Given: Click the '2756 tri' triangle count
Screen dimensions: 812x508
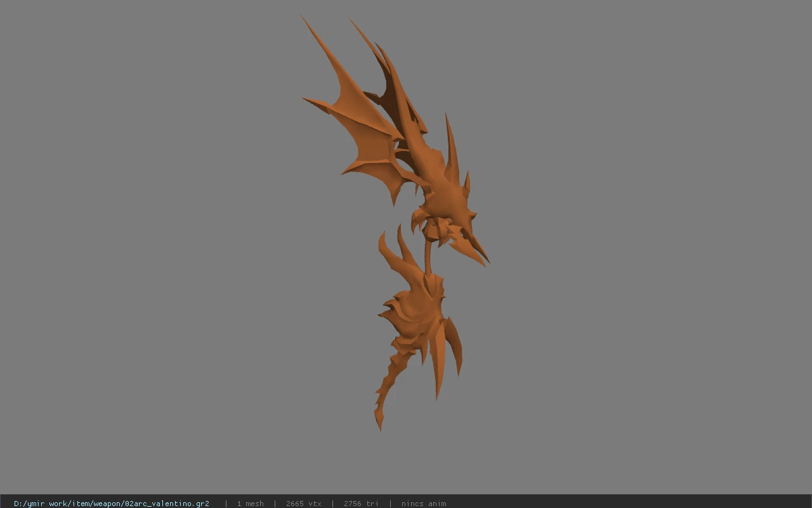Looking at the screenshot, I should coord(361,504).
